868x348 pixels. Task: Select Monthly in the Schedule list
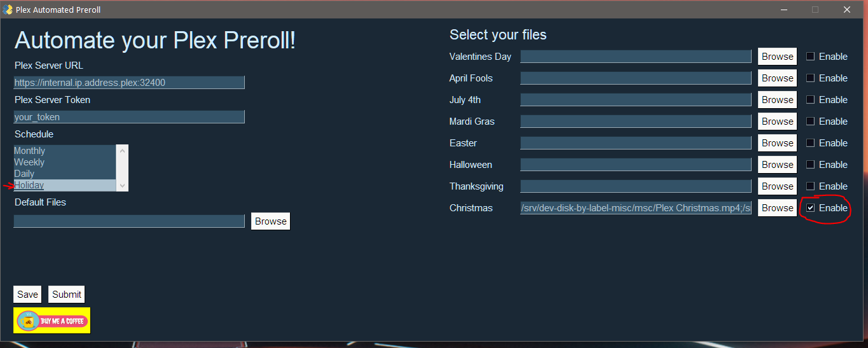point(65,151)
